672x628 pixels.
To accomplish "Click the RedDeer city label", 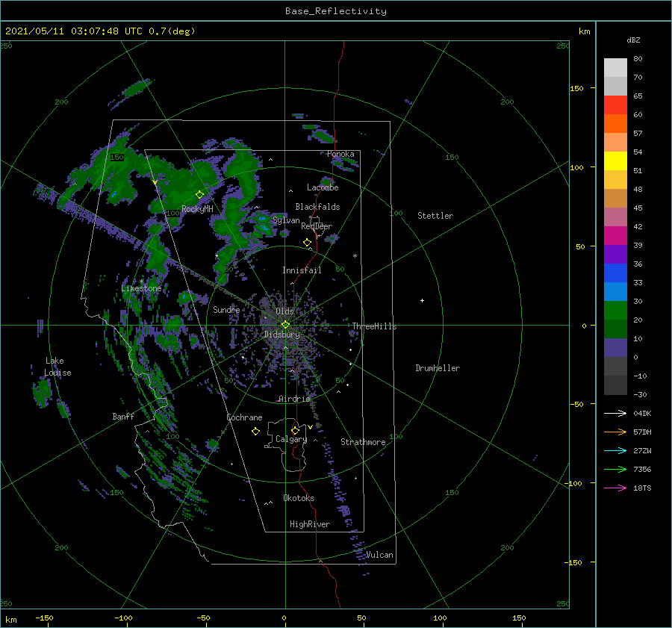I will 317,226.
